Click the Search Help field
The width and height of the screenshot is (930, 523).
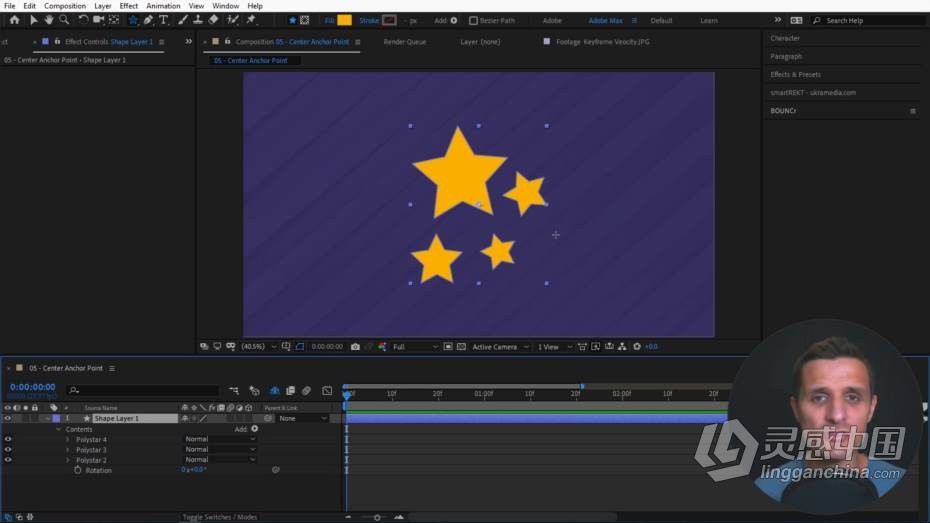click(869, 20)
